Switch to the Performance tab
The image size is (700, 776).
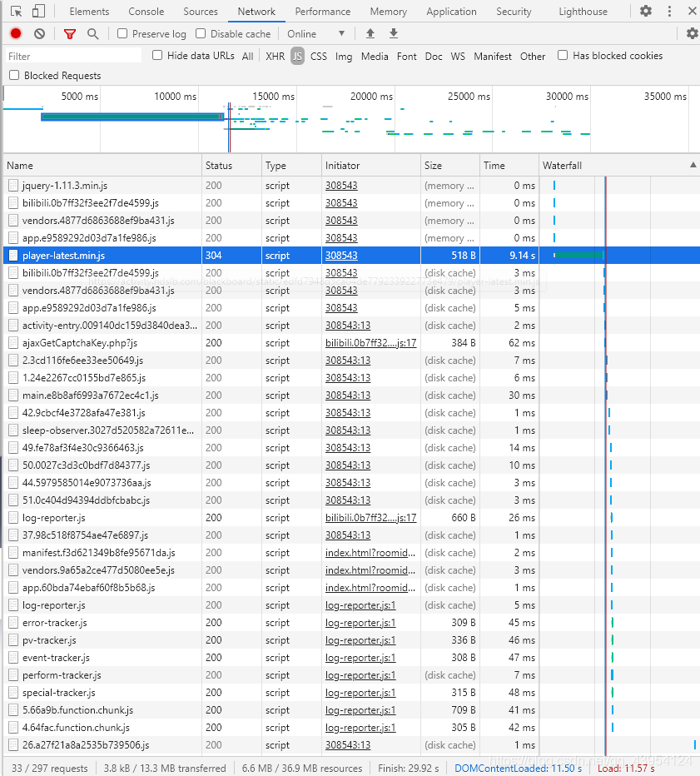(323, 12)
